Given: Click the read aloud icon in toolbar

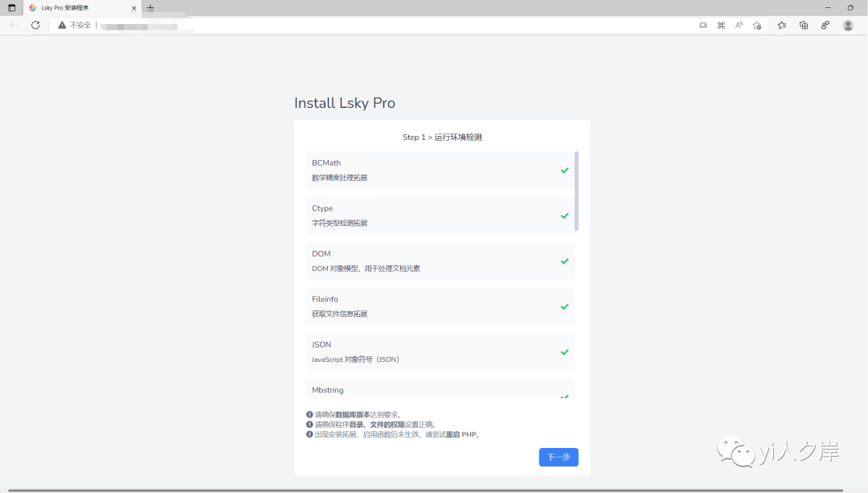Looking at the screenshot, I should (739, 25).
